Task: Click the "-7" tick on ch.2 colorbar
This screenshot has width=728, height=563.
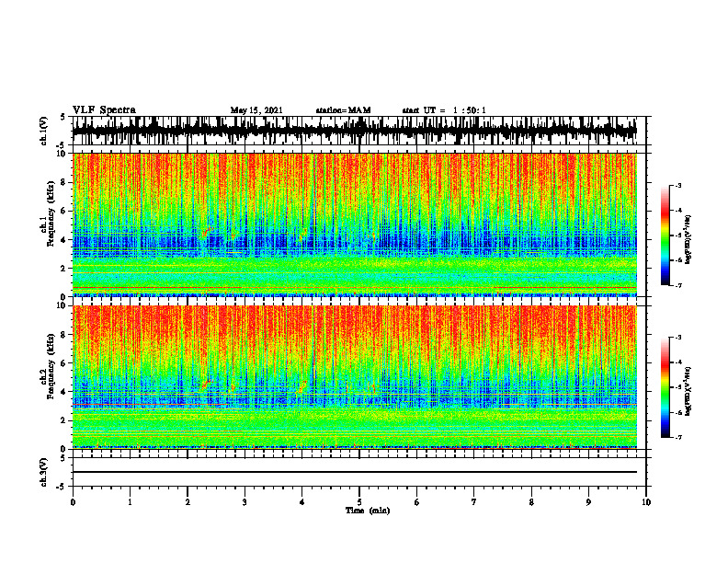Action: (678, 438)
